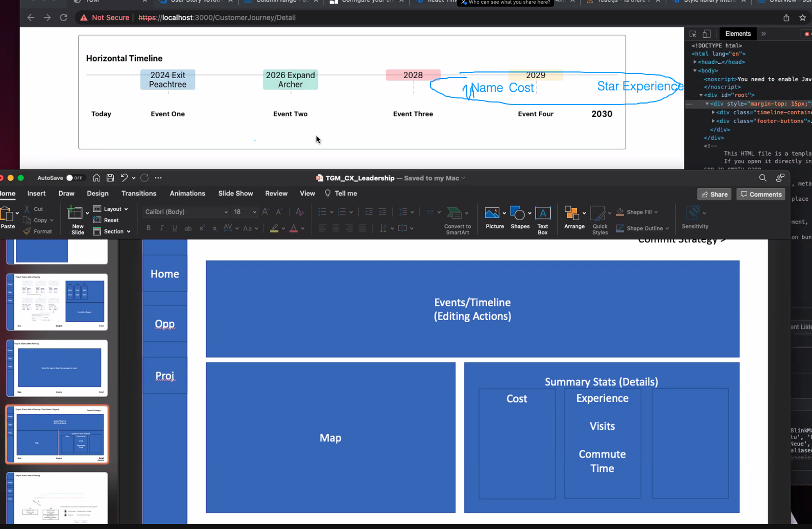Expand the timeline-container div node

click(713, 112)
